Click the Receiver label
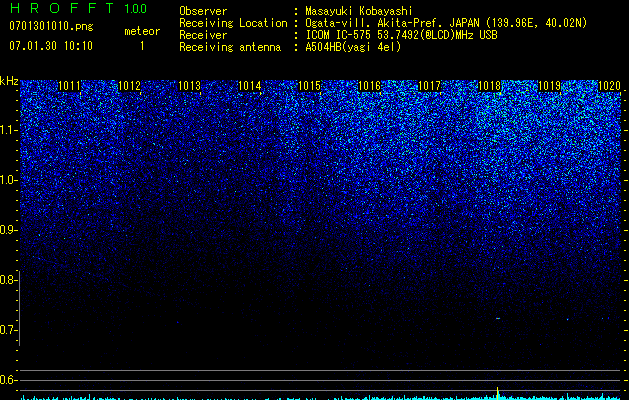This screenshot has height=400, width=629. coord(203,35)
